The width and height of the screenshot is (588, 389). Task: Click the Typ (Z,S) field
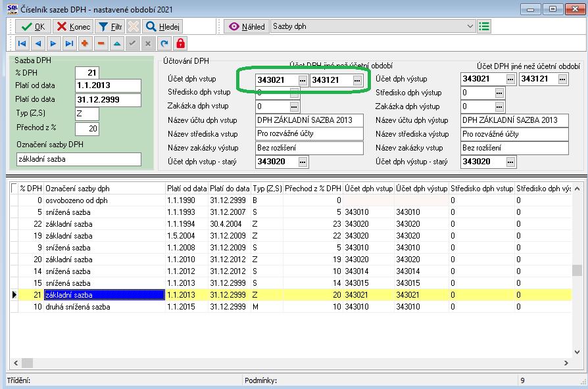[87, 114]
